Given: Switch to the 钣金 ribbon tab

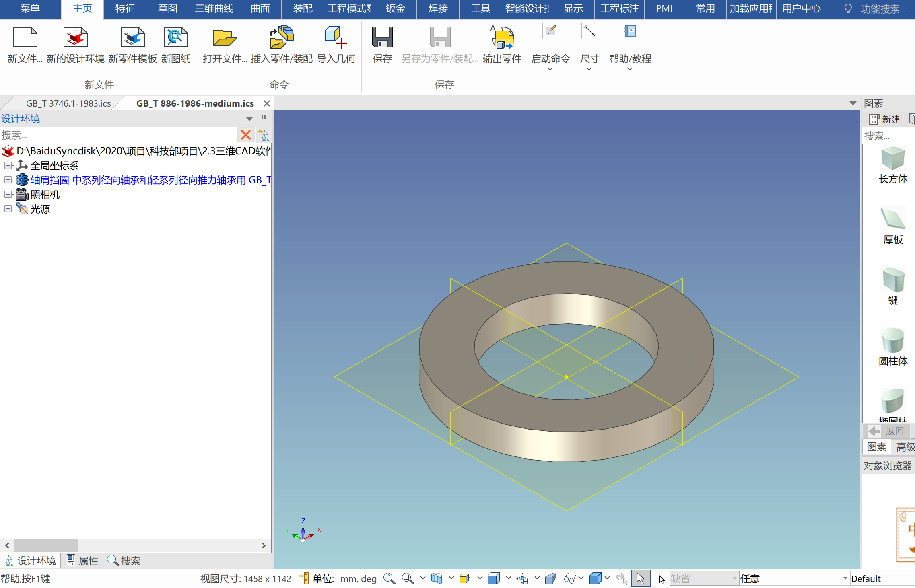Looking at the screenshot, I should pos(395,9).
